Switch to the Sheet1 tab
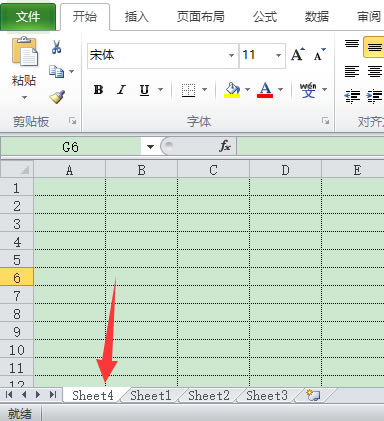 151,396
